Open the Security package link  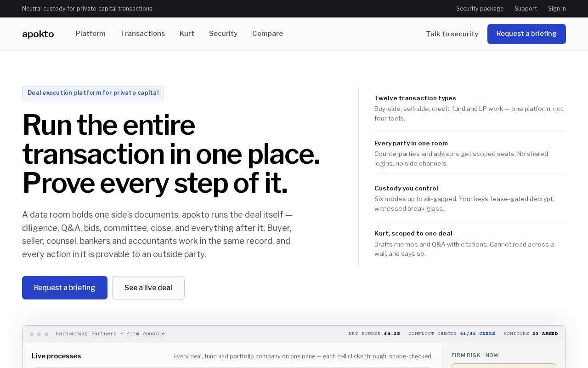[x=480, y=8]
